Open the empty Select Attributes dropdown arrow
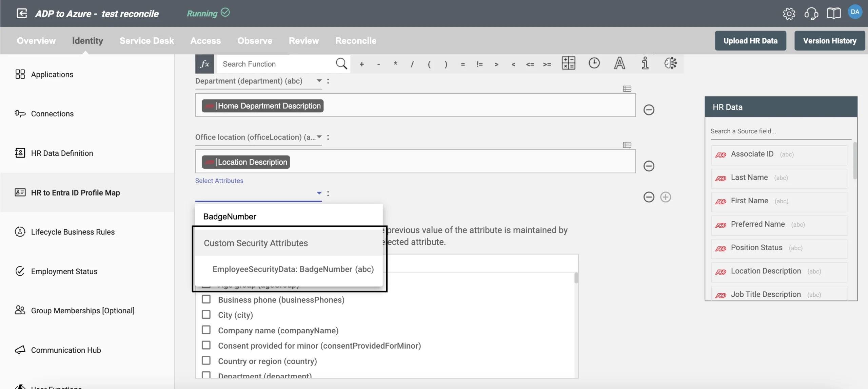Screen dimensions: 868x389 pos(319,193)
